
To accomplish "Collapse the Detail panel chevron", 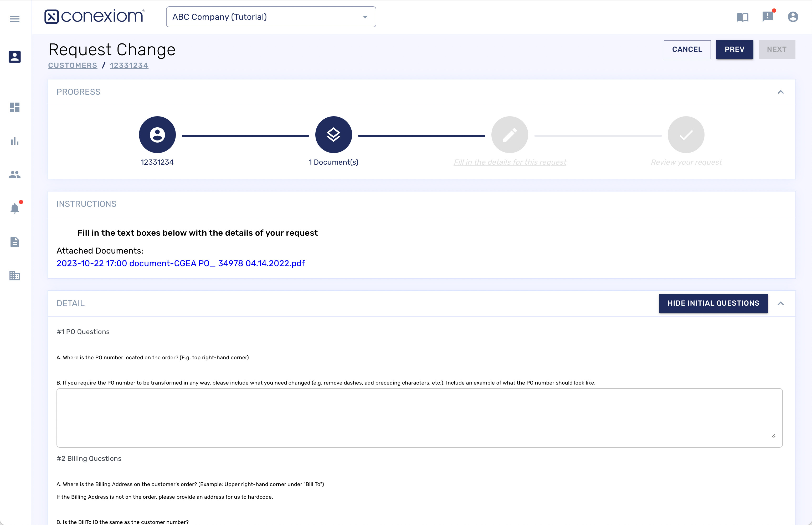I will (780, 304).
